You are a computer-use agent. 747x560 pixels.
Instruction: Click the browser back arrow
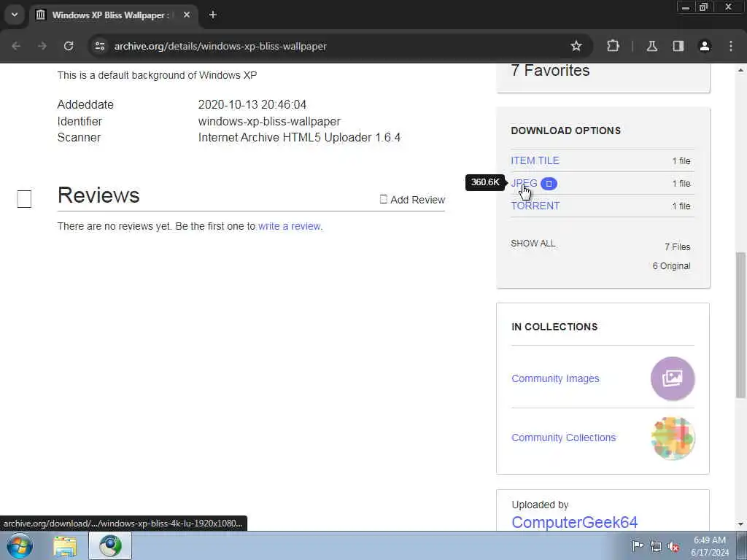tap(16, 46)
